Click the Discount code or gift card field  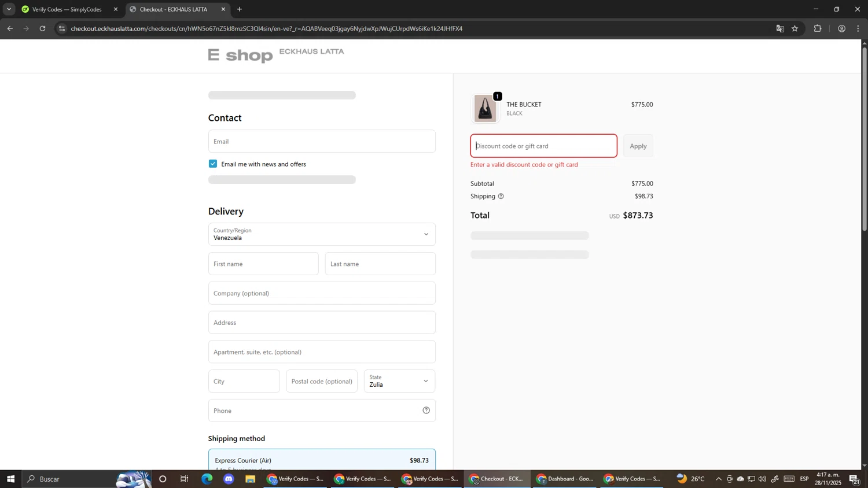tap(543, 146)
